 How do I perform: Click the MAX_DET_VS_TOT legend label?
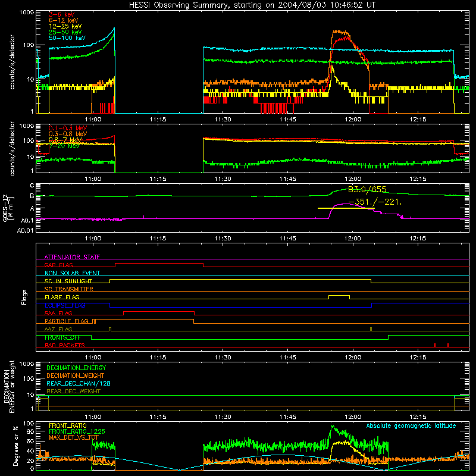pos(74,437)
